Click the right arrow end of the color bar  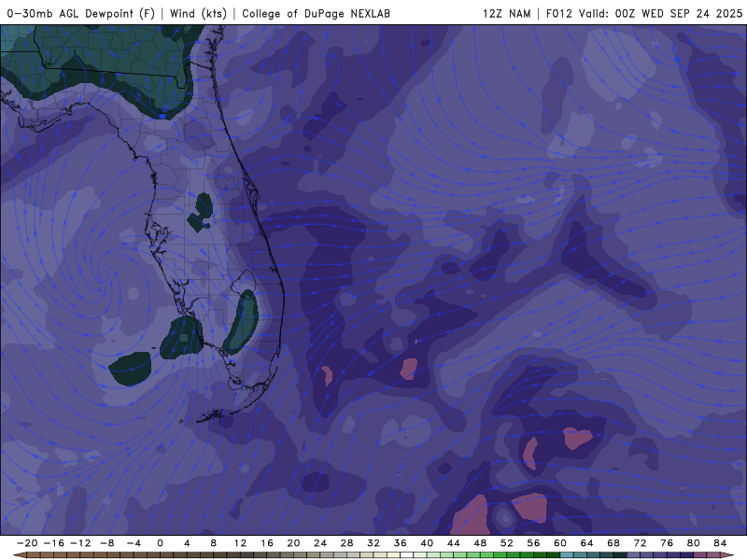(729, 555)
